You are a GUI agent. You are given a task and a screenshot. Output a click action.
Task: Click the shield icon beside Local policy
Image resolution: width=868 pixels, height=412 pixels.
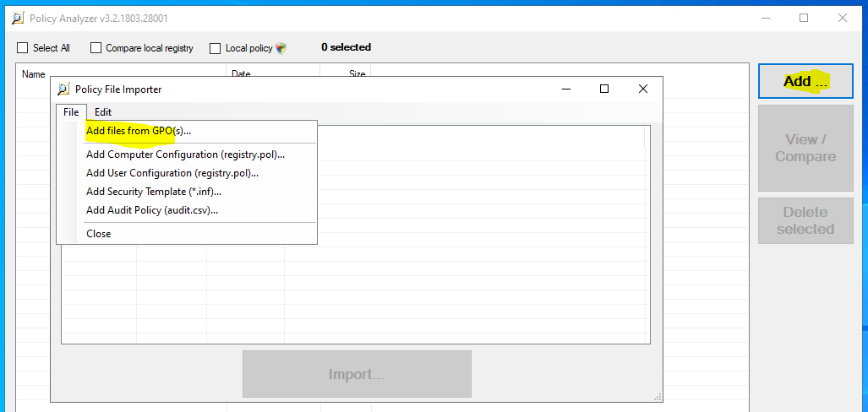point(281,48)
